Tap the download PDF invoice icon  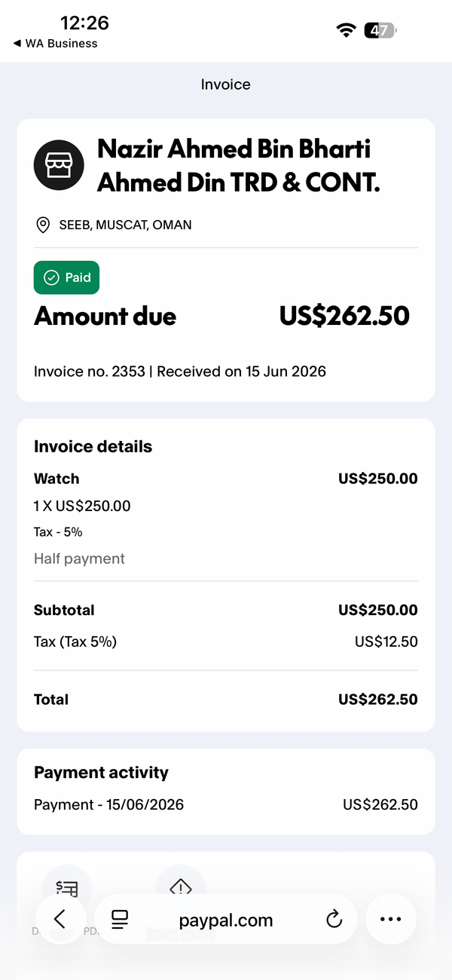pos(67,890)
